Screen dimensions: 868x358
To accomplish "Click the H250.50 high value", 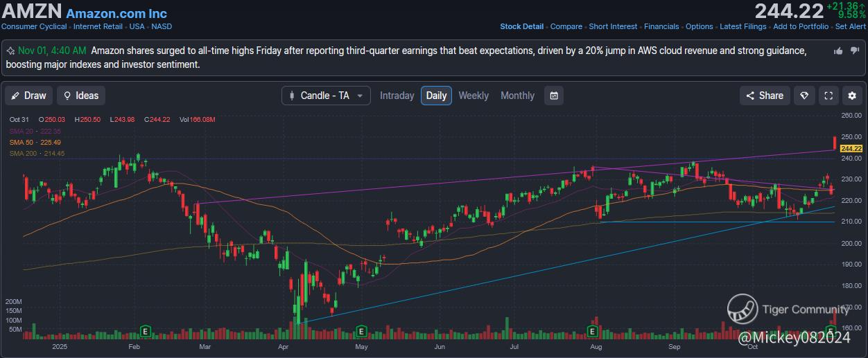I will (87, 120).
